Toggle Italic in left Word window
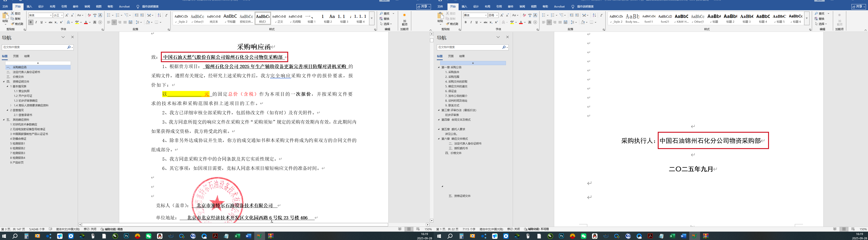868x240 pixels. click(36, 22)
